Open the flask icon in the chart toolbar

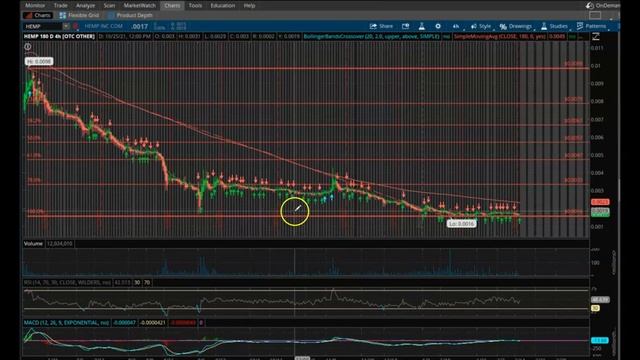422,26
